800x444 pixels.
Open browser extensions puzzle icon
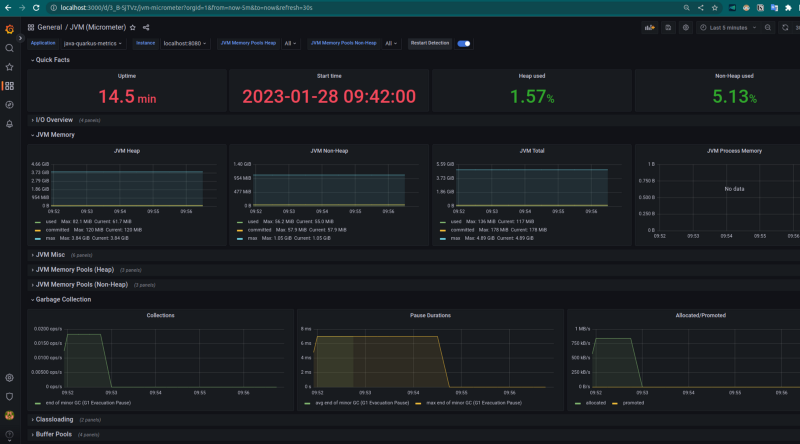pos(788,8)
